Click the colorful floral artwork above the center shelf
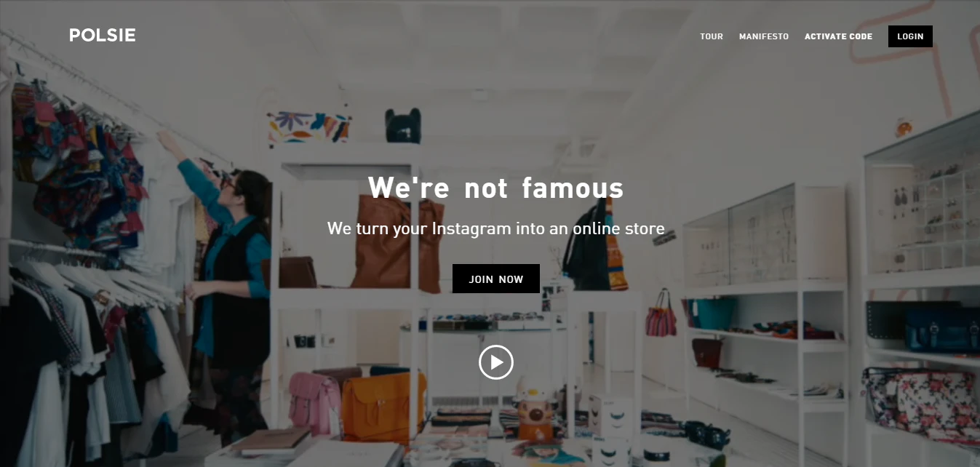Screen dimensions: 980x467 click(308, 127)
